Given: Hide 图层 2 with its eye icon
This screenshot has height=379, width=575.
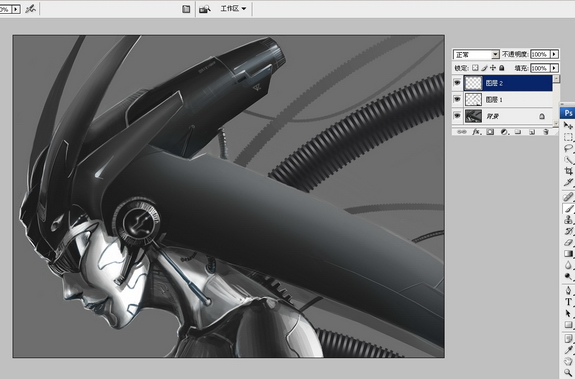Looking at the screenshot, I should [x=457, y=83].
